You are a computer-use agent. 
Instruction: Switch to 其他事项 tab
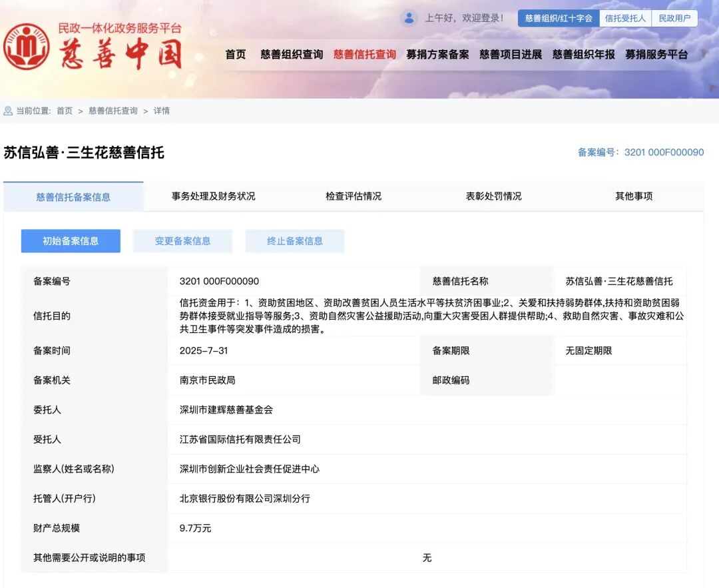pyautogui.click(x=634, y=196)
